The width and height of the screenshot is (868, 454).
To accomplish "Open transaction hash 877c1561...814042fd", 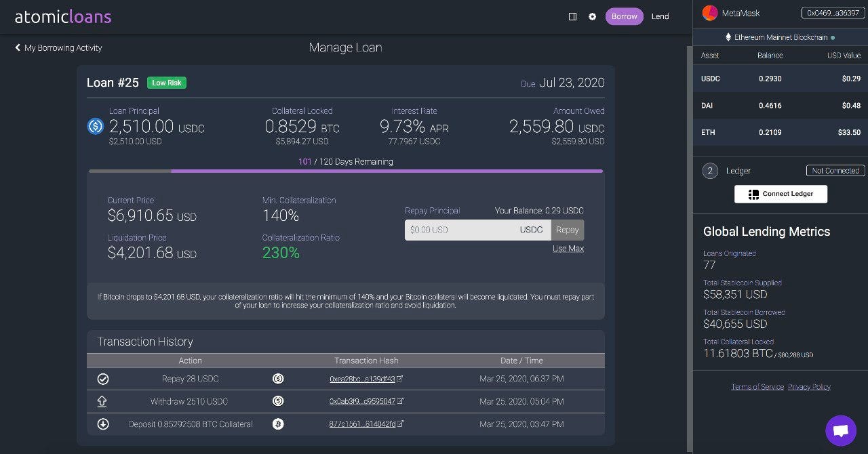I will [362, 424].
